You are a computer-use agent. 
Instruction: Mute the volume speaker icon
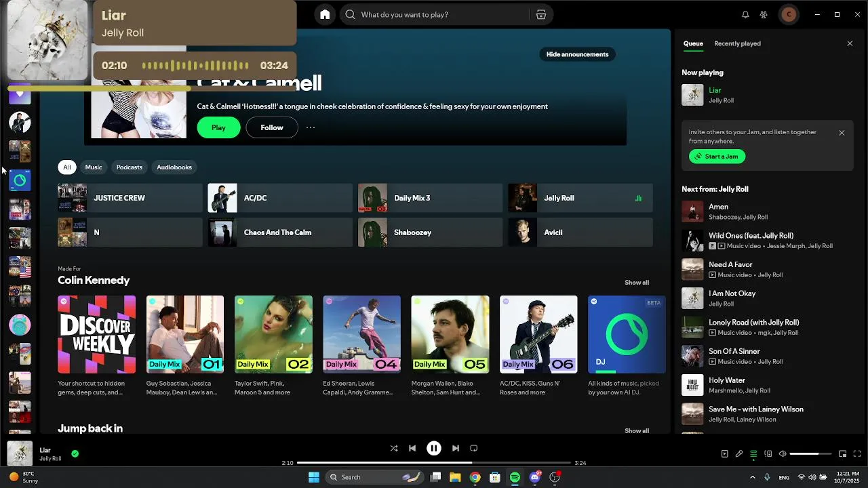click(783, 454)
